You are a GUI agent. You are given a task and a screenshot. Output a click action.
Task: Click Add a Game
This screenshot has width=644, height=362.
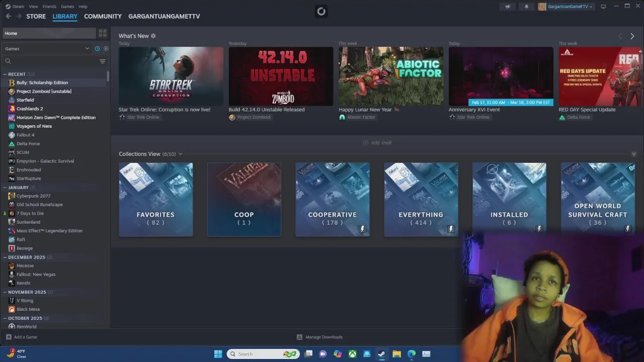(x=22, y=337)
